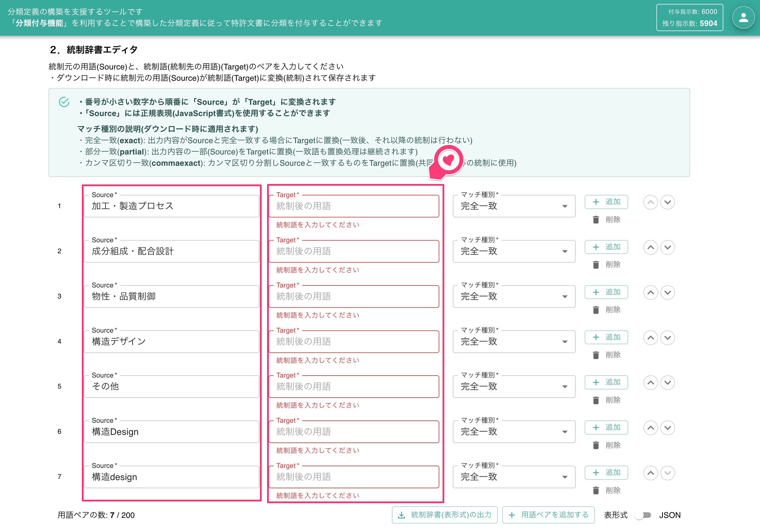Open マッチ種別 dropdown for row 6
The image size is (760, 532).
point(514,432)
